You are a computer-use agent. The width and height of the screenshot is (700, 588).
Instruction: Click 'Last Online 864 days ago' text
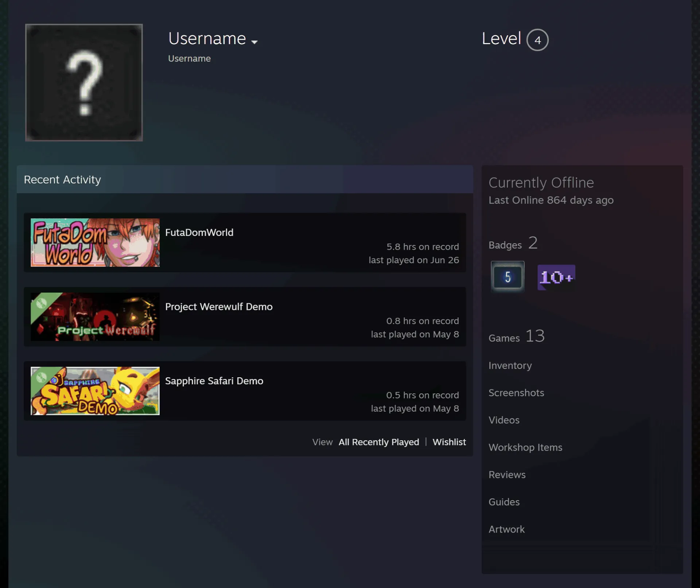point(551,200)
